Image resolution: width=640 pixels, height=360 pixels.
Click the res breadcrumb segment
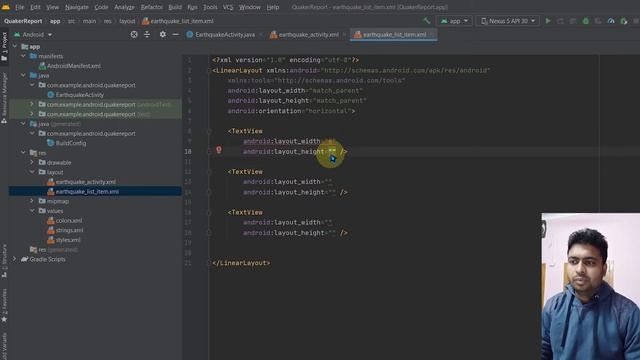click(107, 21)
